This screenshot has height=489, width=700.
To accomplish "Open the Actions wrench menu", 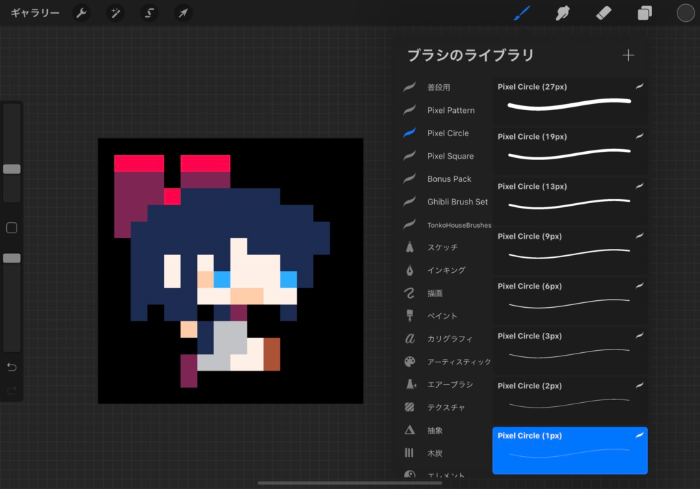I will point(82,14).
